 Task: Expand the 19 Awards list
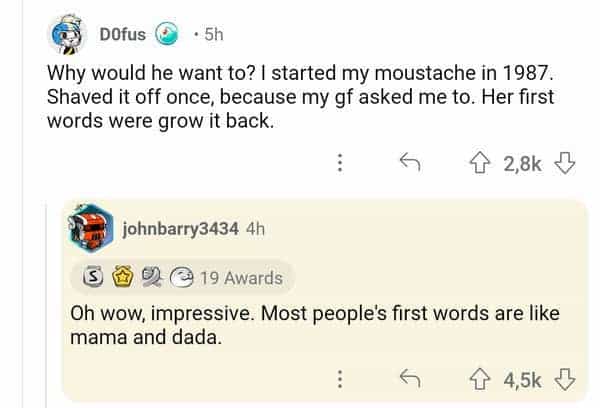coord(240,278)
